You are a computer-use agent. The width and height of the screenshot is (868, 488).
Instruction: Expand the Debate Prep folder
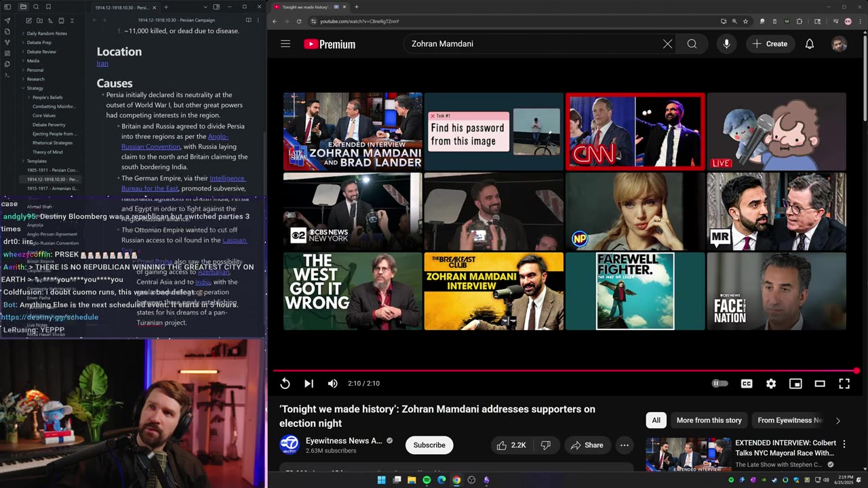pyautogui.click(x=39, y=43)
